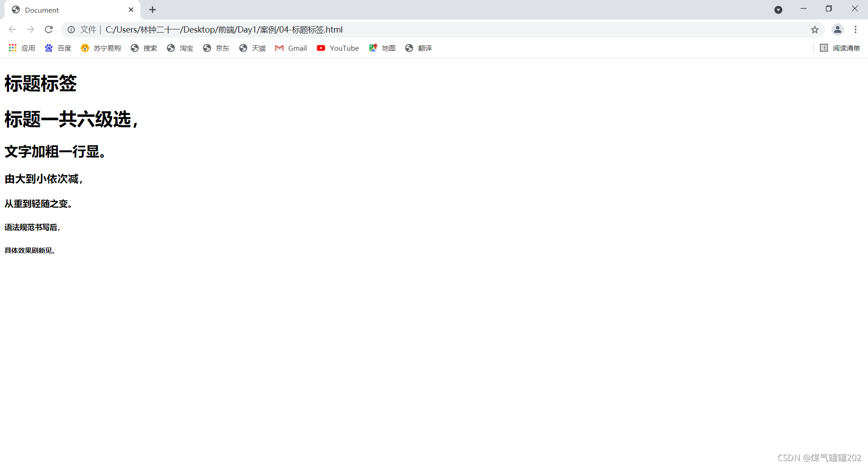Open the Chrome three-dot menu

click(x=855, y=29)
